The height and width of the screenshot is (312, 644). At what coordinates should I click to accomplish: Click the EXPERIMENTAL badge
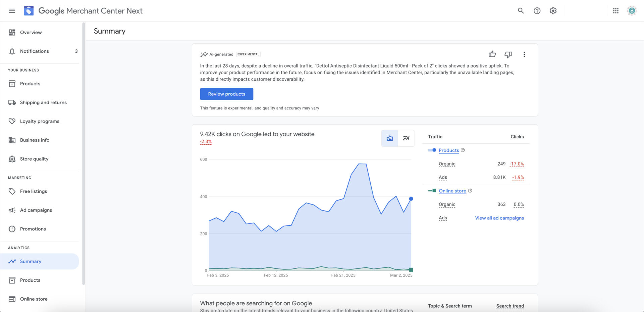tap(248, 54)
